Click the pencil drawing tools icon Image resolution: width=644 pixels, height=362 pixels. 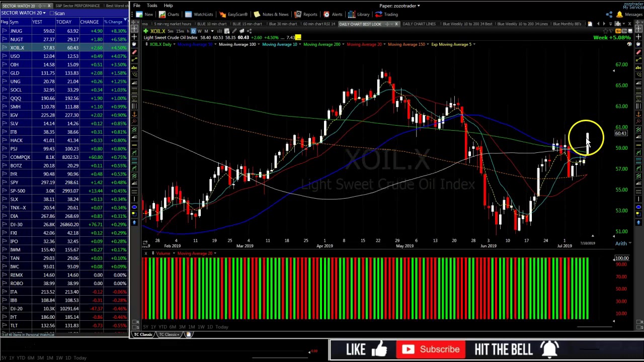point(234,31)
